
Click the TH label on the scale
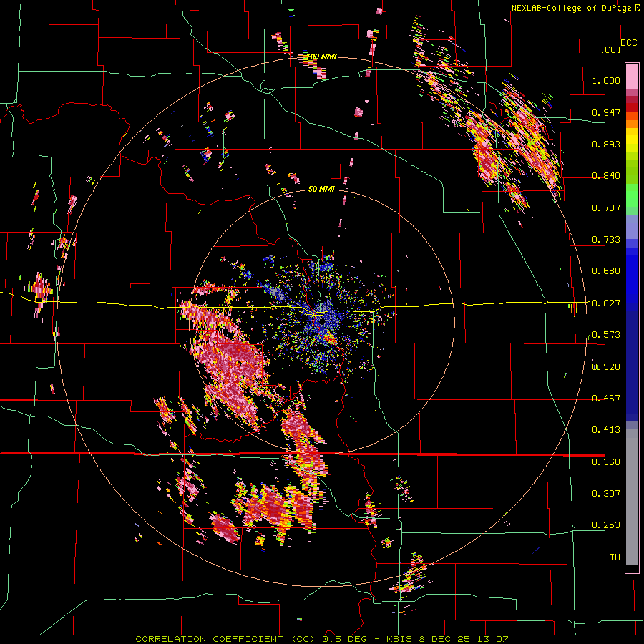pos(615,557)
